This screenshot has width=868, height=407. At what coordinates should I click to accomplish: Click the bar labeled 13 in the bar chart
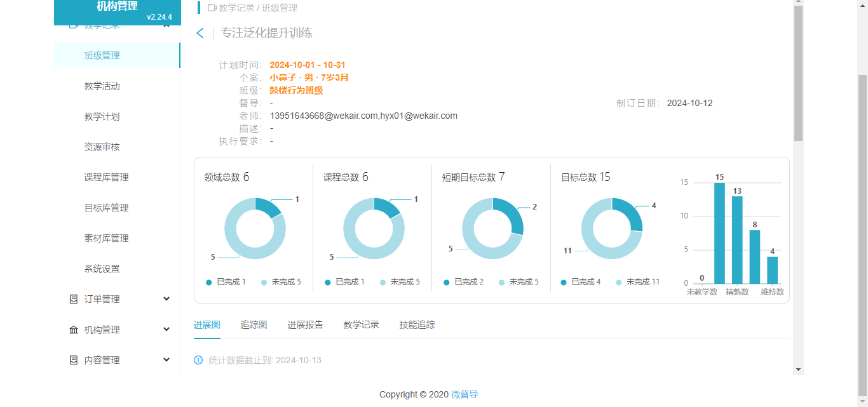click(x=737, y=240)
